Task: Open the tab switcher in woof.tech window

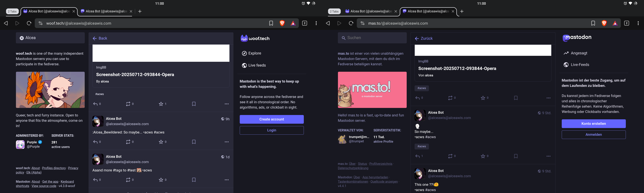Action: pos(304,23)
